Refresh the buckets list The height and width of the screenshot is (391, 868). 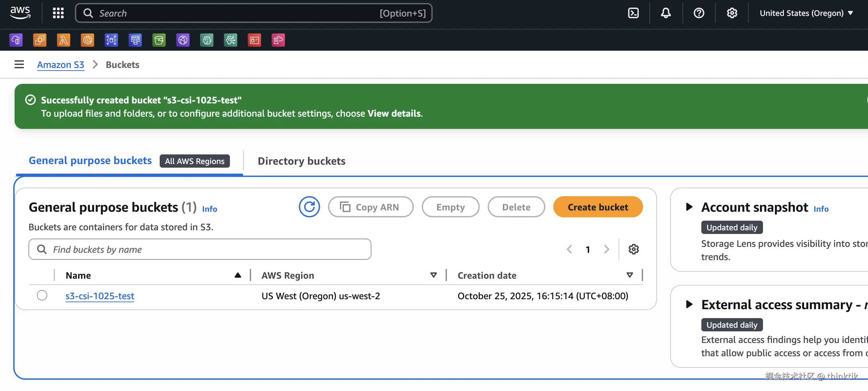pyautogui.click(x=309, y=207)
